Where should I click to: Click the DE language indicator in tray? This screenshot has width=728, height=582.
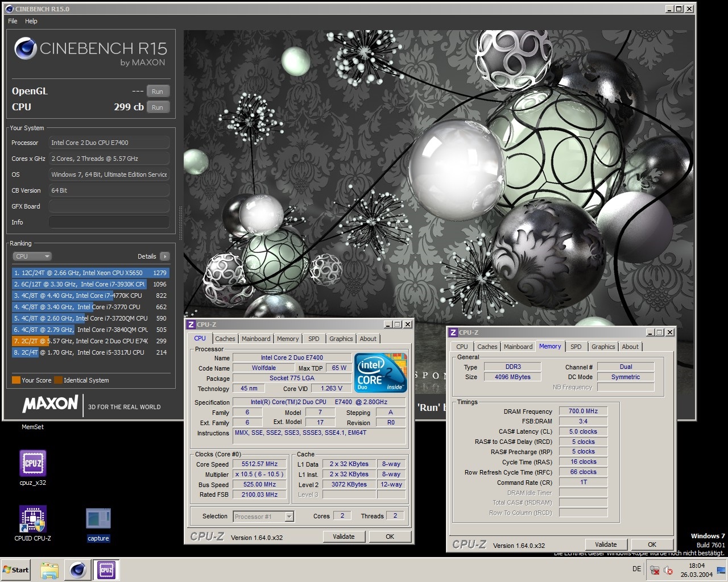pos(636,569)
